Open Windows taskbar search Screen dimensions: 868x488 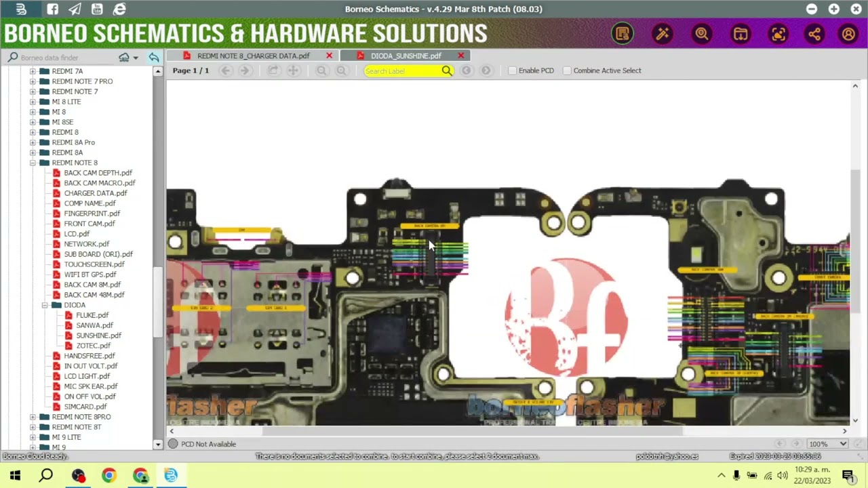(46, 476)
